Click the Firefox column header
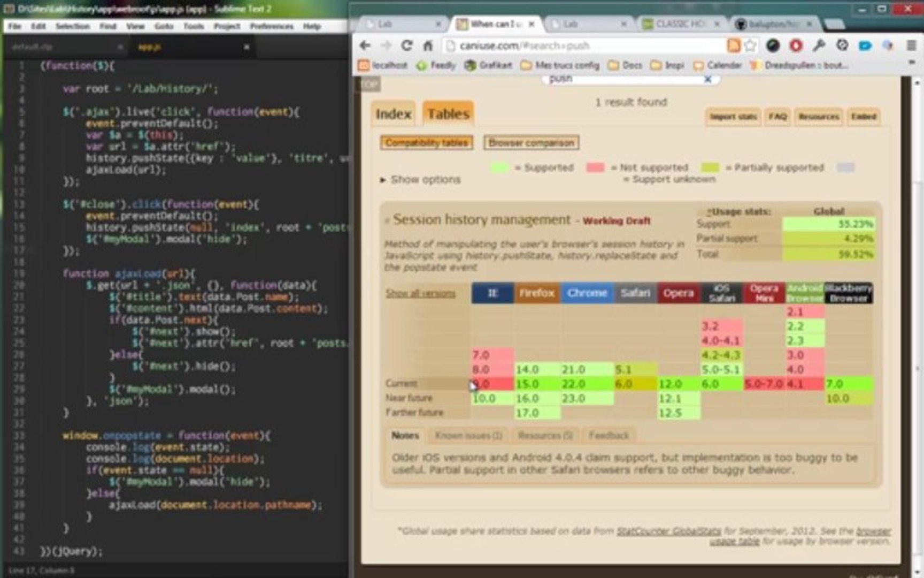This screenshot has width=924, height=578. [537, 293]
